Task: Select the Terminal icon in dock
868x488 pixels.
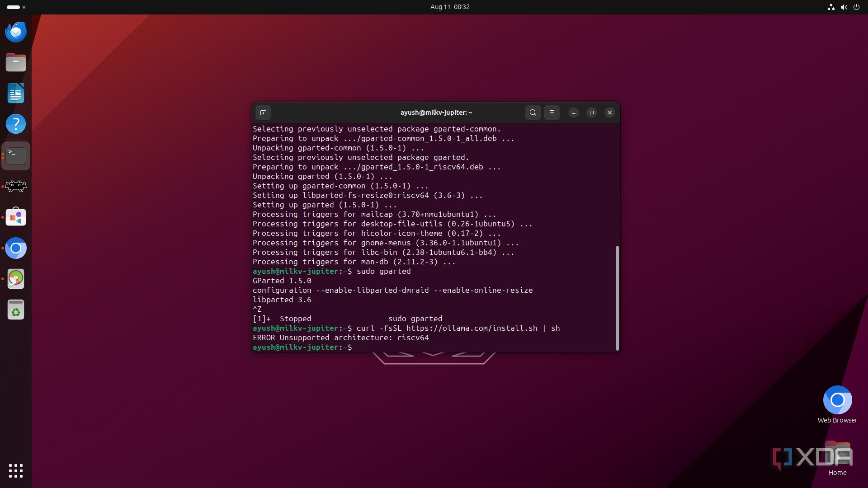Action: 16,156
